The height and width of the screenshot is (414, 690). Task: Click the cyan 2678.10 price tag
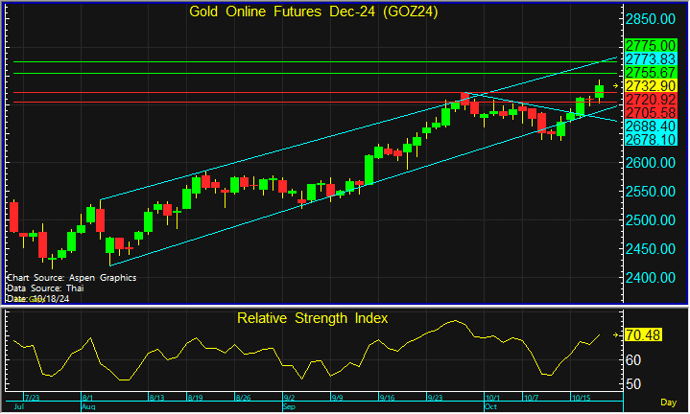coord(651,141)
